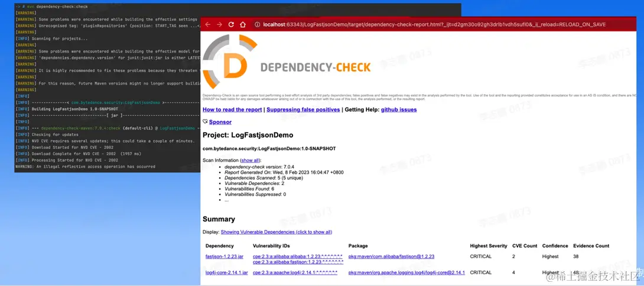Click the Summary heading
Viewport: 644px width, 286px height.
pos(219,219)
